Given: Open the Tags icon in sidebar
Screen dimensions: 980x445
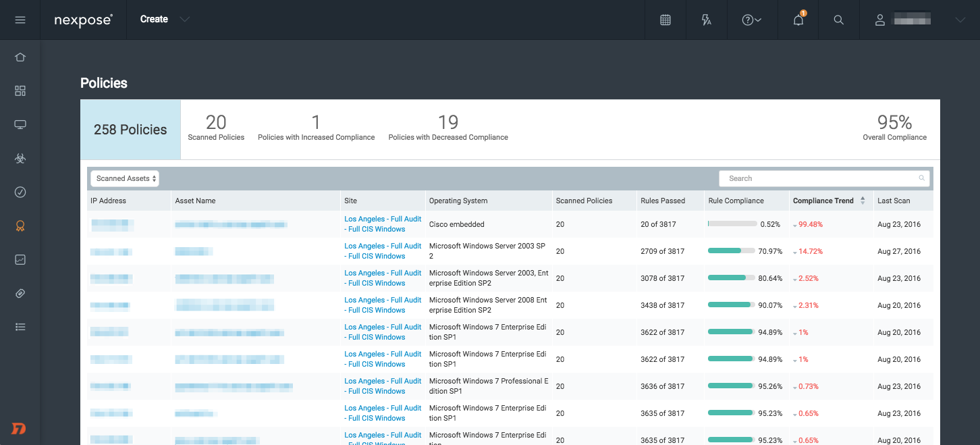Looking at the screenshot, I should pos(20,294).
